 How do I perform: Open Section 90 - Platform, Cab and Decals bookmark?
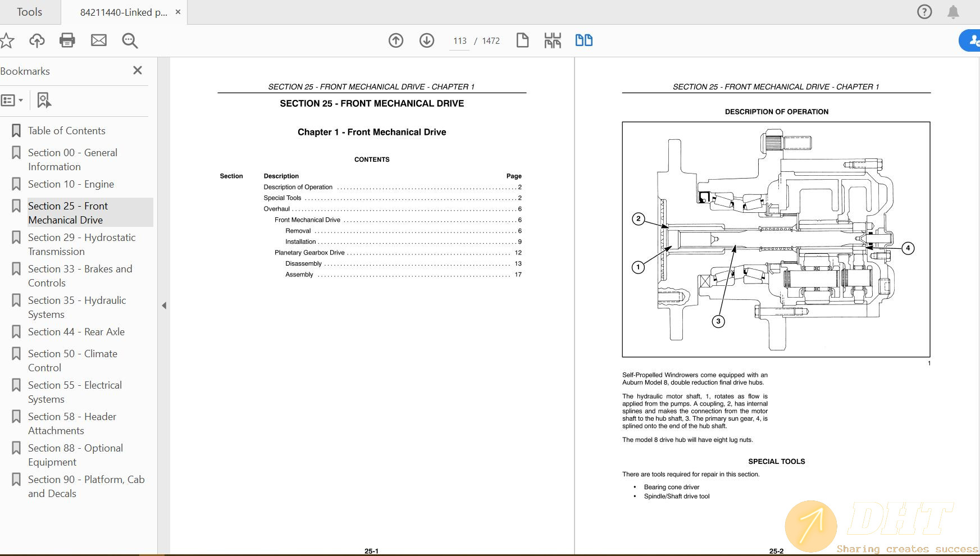86,486
